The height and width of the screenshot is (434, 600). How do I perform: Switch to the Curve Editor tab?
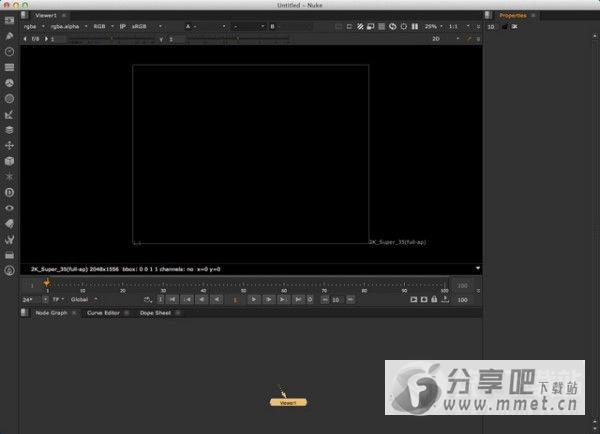(x=103, y=313)
